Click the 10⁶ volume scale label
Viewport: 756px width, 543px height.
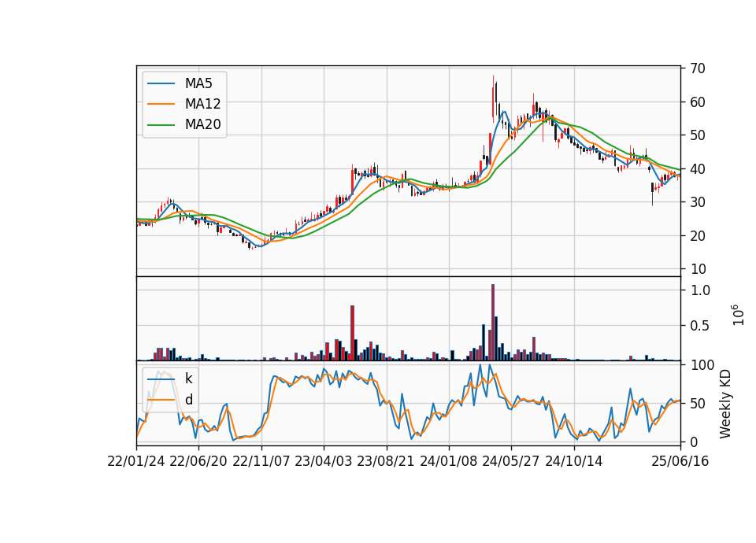click(x=738, y=315)
